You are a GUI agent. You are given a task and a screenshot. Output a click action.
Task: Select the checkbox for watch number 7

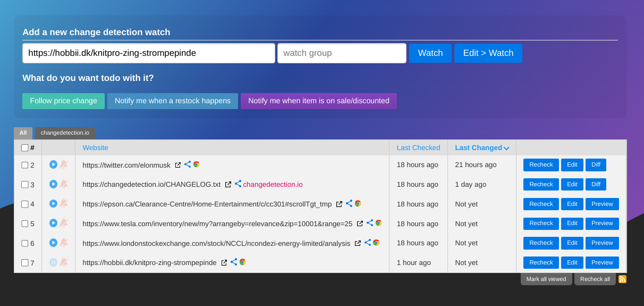point(25,263)
